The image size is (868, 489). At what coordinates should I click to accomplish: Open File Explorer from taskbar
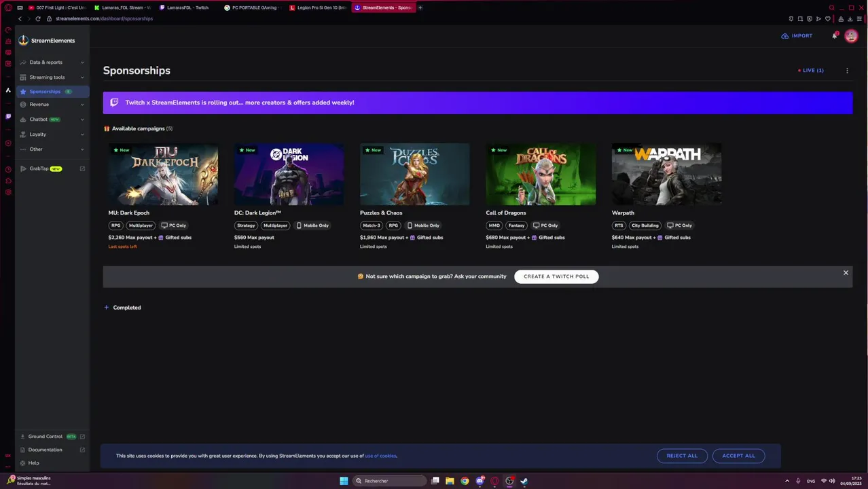(x=450, y=481)
